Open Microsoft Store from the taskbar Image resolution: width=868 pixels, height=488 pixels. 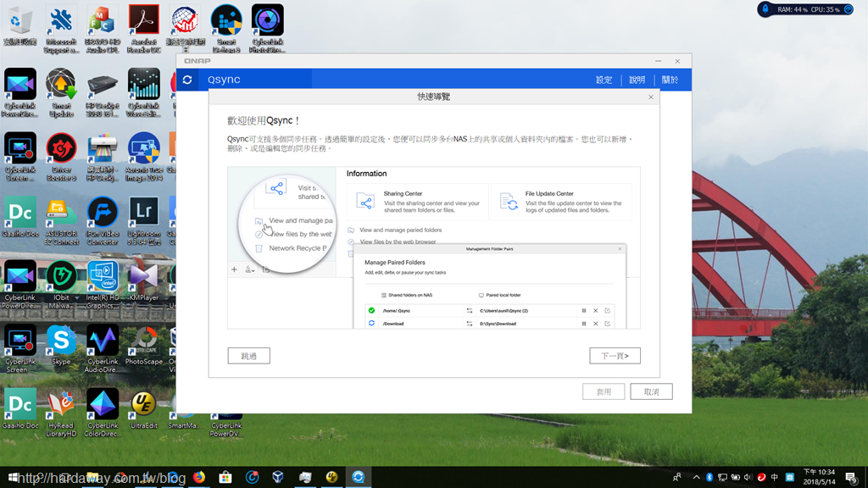[225, 477]
